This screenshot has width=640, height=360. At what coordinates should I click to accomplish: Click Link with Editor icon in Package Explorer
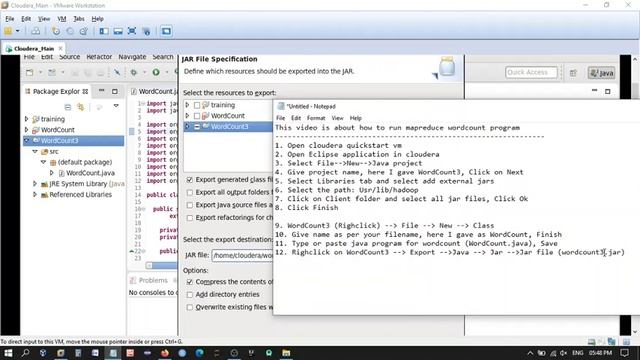click(81, 107)
